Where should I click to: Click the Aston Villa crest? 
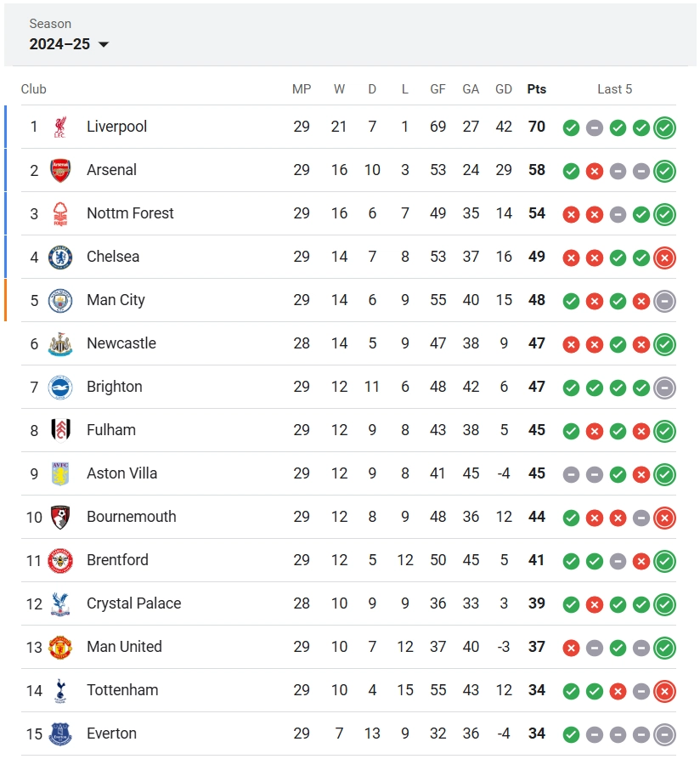point(60,473)
